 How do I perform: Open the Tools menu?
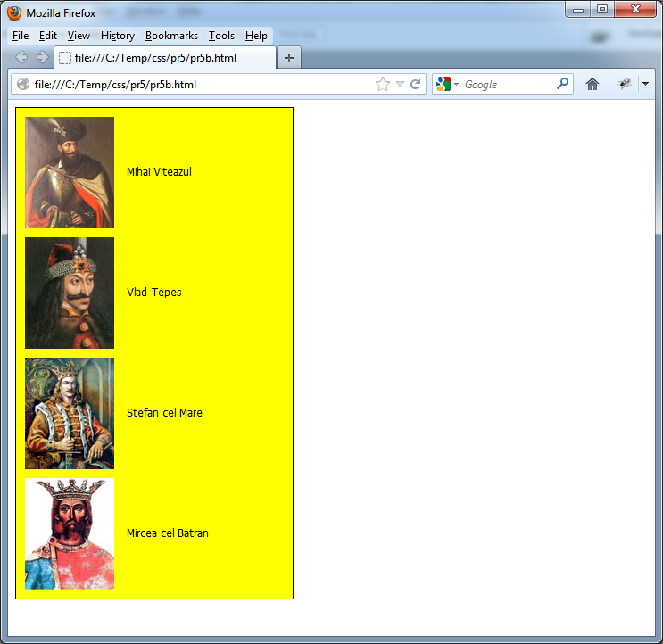221,36
